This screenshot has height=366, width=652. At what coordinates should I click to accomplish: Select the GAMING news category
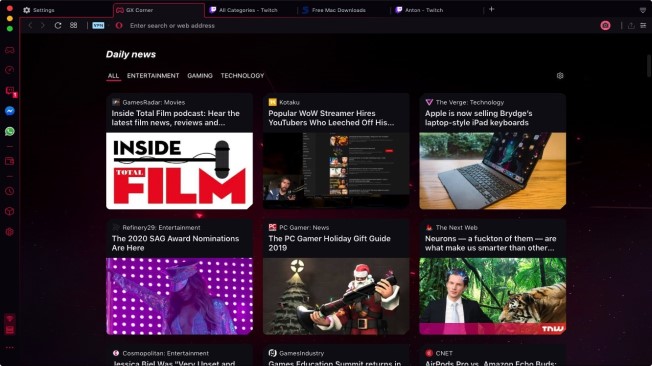[200, 76]
